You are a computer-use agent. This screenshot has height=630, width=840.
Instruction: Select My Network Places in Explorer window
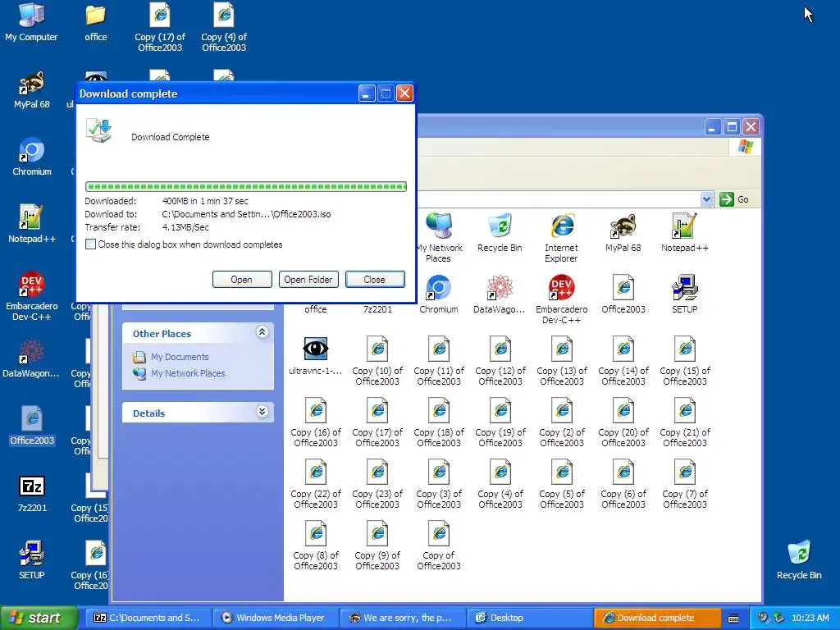[439, 237]
